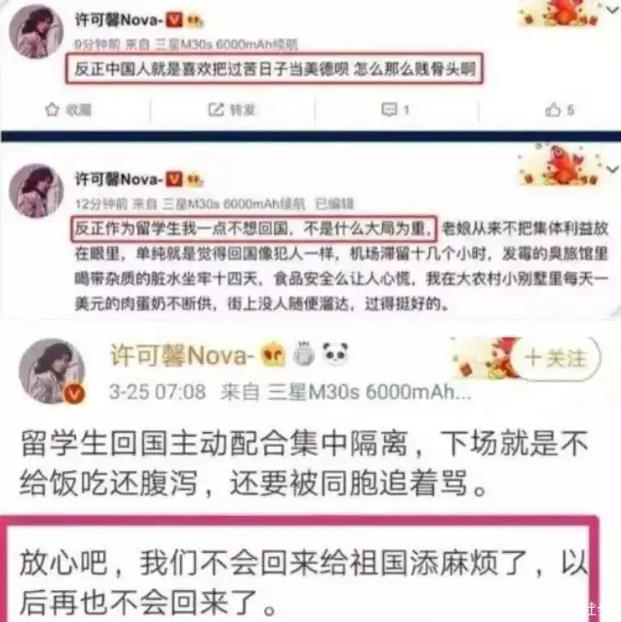The height and width of the screenshot is (622, 621).
Task: Open 许可馨Nova- username on second post
Action: (119, 179)
